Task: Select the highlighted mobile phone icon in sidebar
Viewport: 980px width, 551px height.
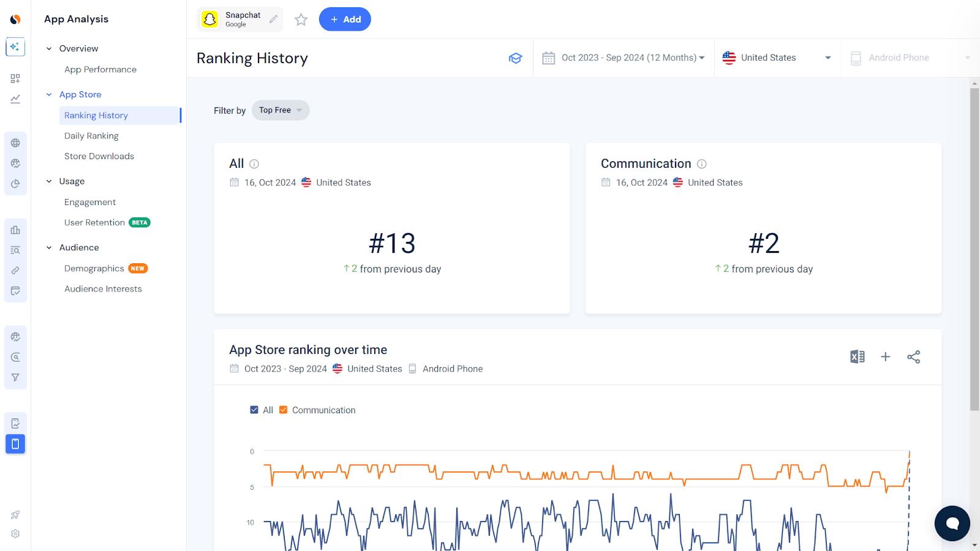Action: pyautogui.click(x=15, y=444)
